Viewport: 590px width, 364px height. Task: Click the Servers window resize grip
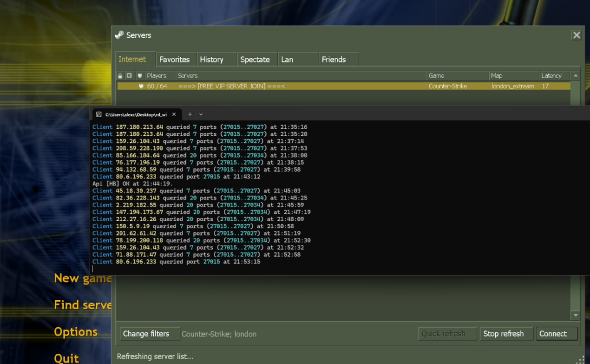pyautogui.click(x=582, y=360)
